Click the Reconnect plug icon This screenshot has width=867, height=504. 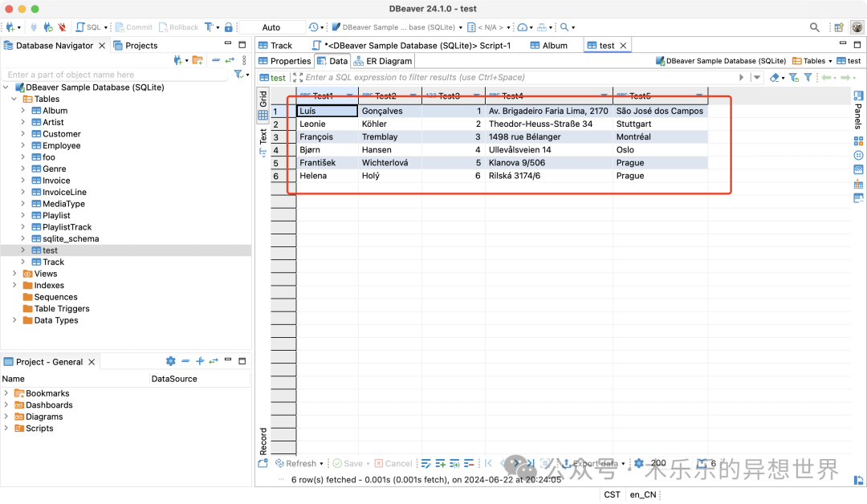[48, 27]
